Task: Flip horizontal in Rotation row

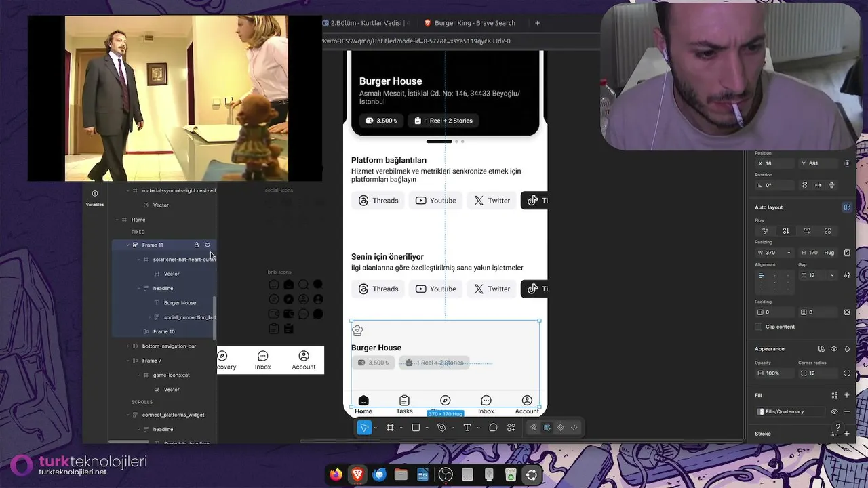Action: tap(818, 185)
